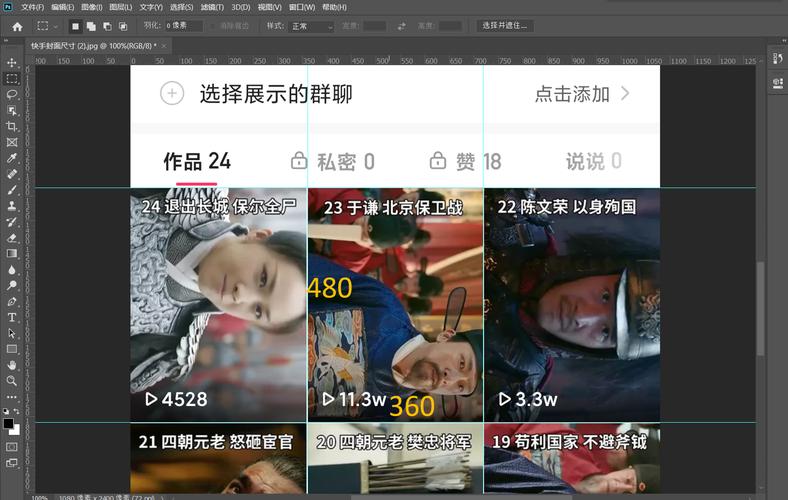
Task: Click the Home icon in options bar
Action: click(17, 26)
